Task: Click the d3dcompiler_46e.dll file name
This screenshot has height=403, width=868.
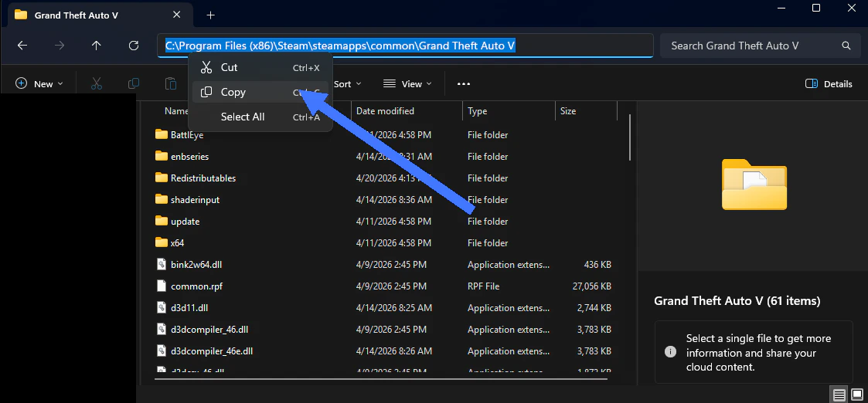Action: [212, 351]
